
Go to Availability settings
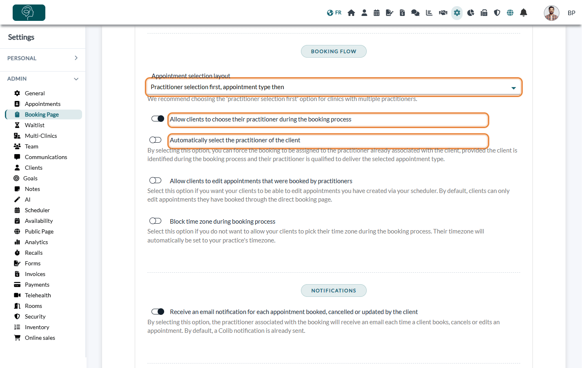[x=39, y=221]
